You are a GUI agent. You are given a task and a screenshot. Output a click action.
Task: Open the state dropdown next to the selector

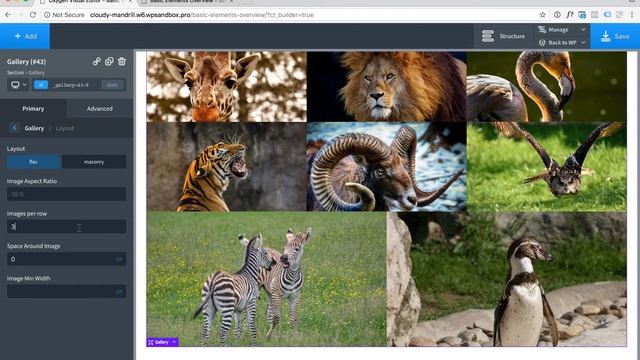point(113,85)
